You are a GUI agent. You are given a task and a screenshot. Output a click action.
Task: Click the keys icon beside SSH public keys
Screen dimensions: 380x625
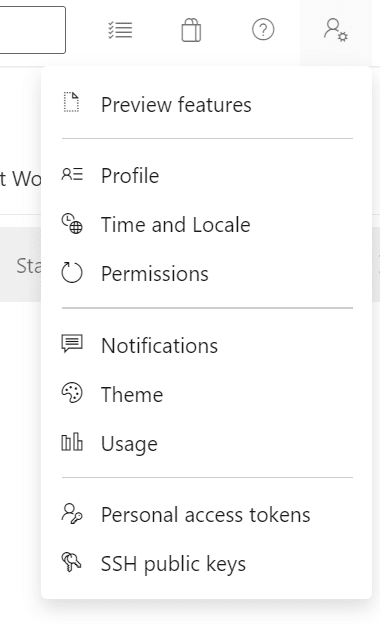[x=72, y=562]
